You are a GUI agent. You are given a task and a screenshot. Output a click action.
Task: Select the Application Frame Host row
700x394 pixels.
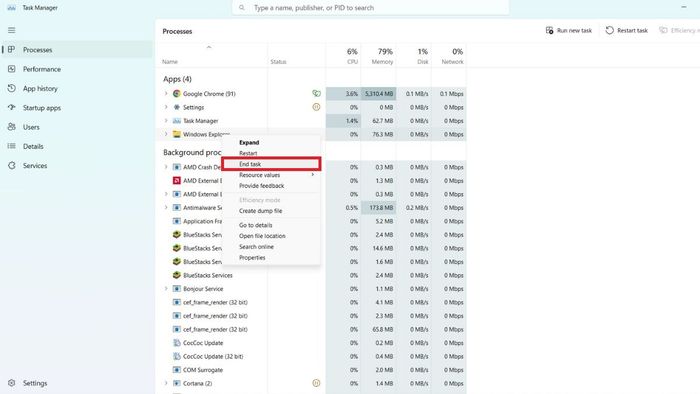click(x=311, y=221)
